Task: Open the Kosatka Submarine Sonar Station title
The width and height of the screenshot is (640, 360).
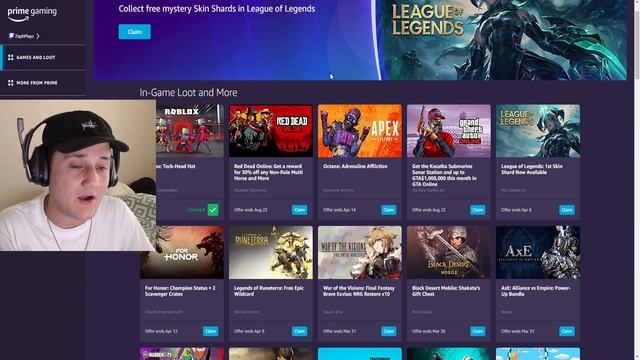Action: pos(444,175)
